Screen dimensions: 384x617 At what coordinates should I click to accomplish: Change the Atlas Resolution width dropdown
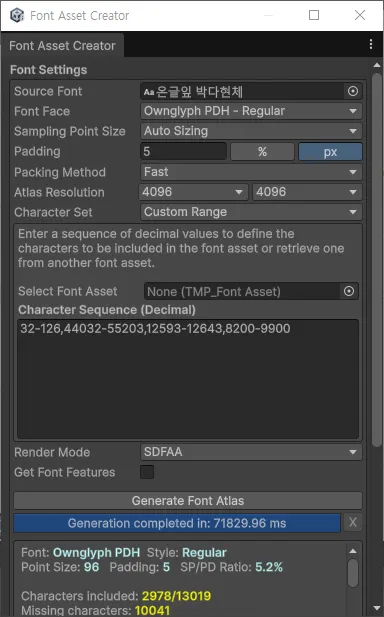point(194,192)
